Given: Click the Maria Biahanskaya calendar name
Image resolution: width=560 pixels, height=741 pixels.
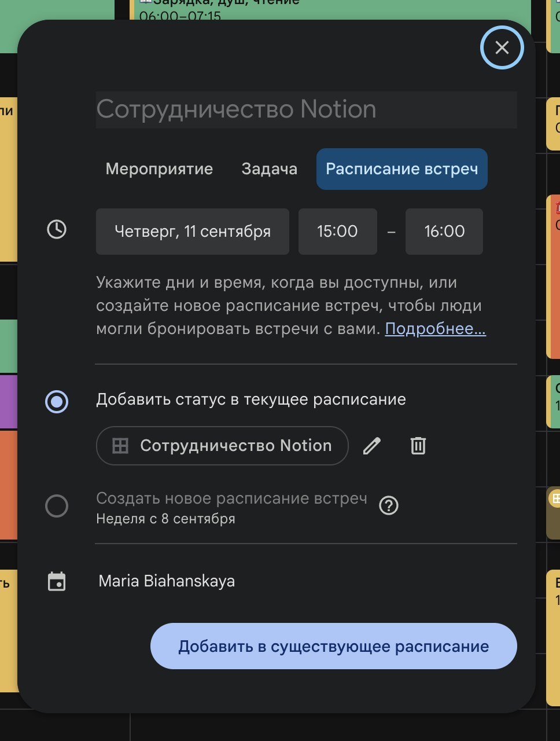Looking at the screenshot, I should click(x=167, y=581).
